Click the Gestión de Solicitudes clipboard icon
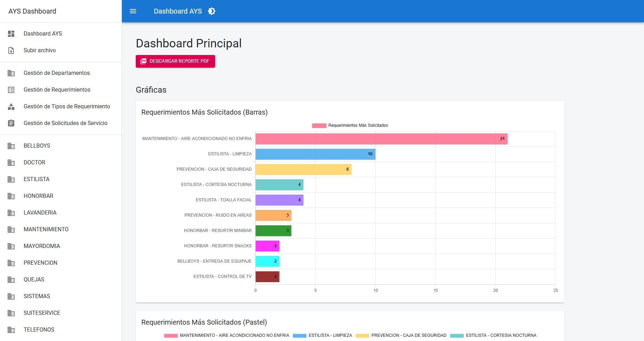644x341 pixels. point(11,123)
